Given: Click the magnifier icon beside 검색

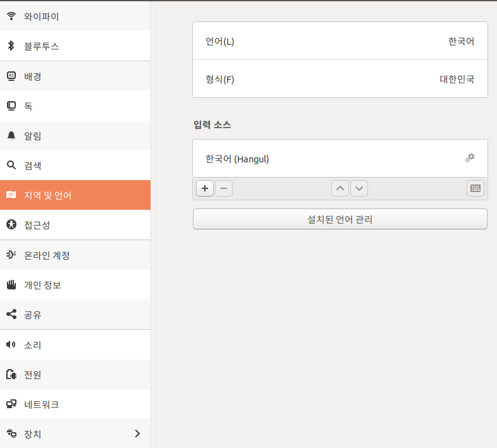Looking at the screenshot, I should [x=11, y=165].
